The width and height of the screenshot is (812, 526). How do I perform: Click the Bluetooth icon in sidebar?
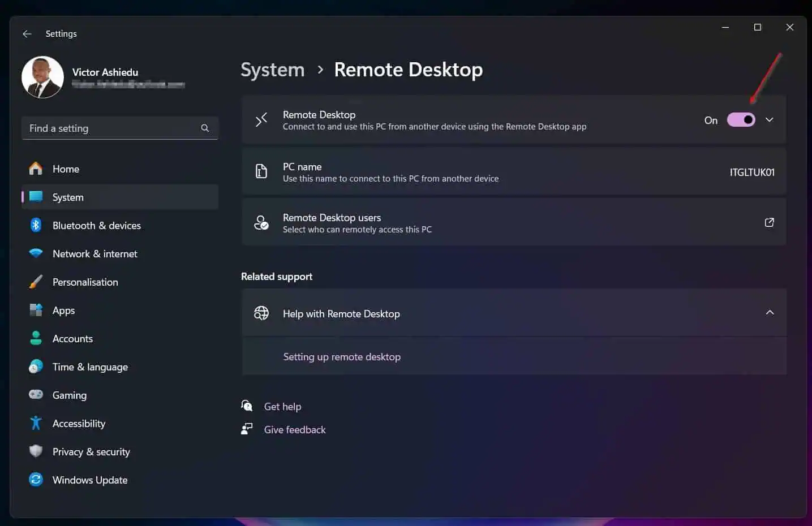click(x=36, y=225)
